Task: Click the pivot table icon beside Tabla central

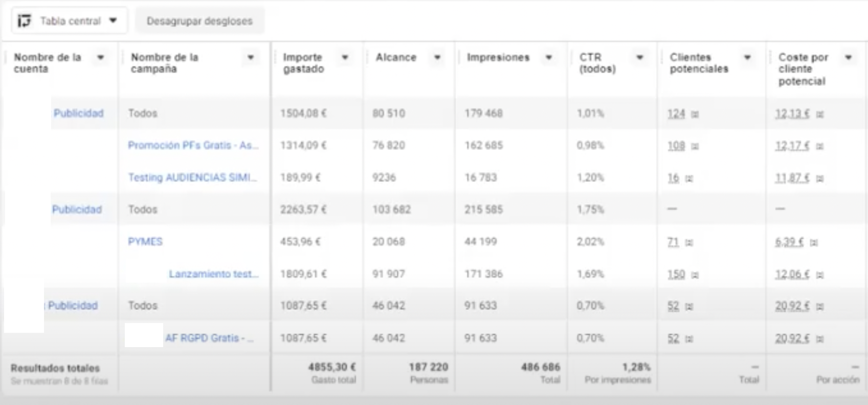Action: (x=25, y=21)
